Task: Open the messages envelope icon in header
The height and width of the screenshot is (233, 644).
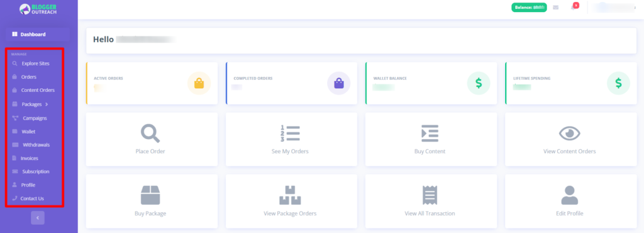Action: (556, 8)
